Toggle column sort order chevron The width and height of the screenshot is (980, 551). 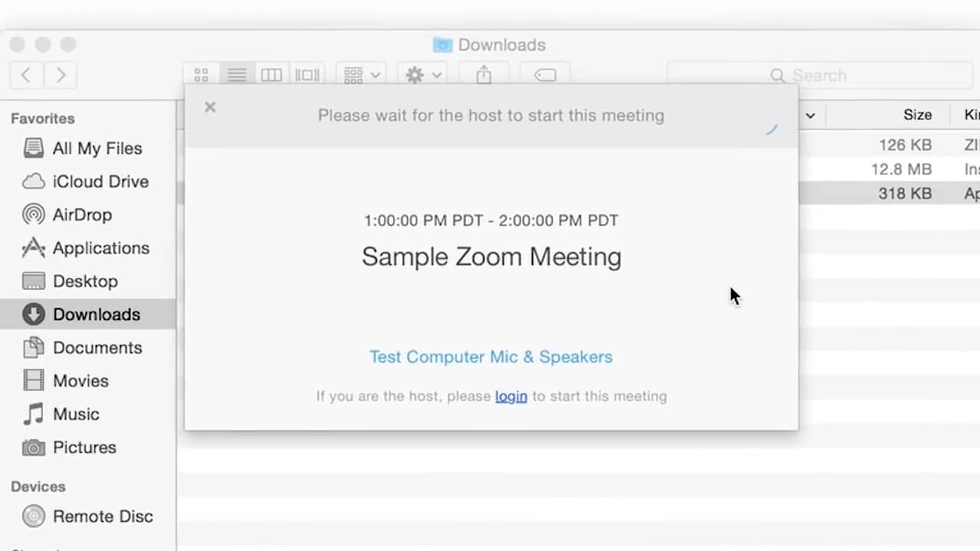pyautogui.click(x=810, y=116)
